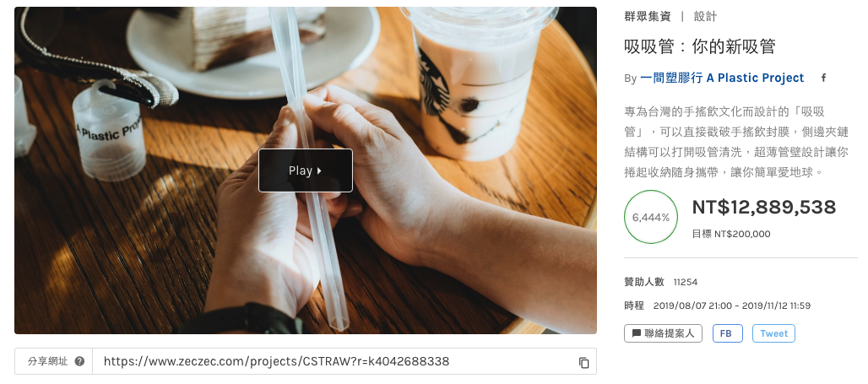This screenshot has height=384, width=868.
Task: Click the 贊助人數 11254 backer count
Action: [x=660, y=282]
